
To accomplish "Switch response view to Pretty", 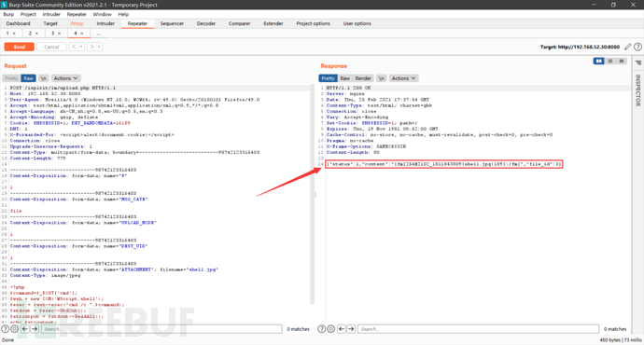I will point(328,78).
